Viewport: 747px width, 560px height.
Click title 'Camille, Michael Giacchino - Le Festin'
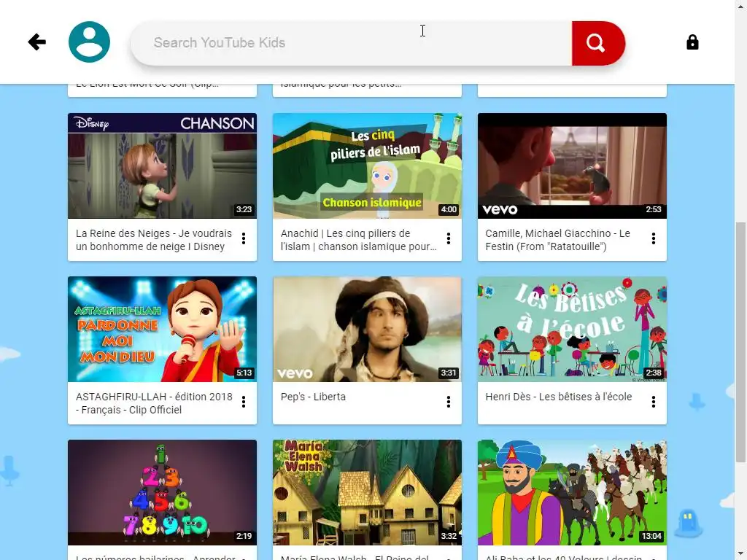(557, 240)
